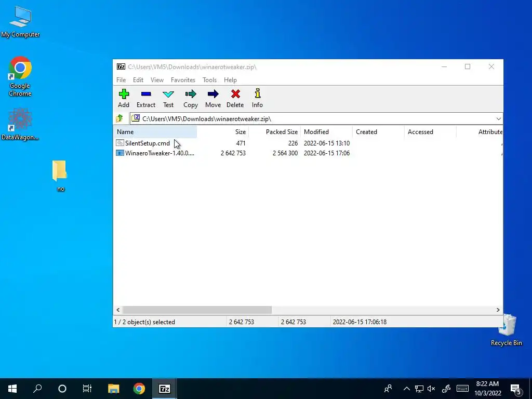Click packed size value 2 564 300
532x399 pixels.
coord(285,153)
